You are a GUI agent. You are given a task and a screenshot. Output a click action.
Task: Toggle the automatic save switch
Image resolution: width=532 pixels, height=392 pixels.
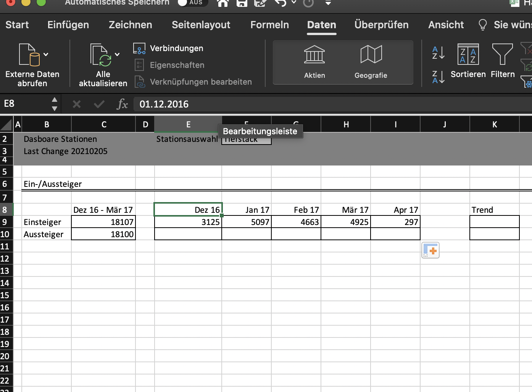192,3
